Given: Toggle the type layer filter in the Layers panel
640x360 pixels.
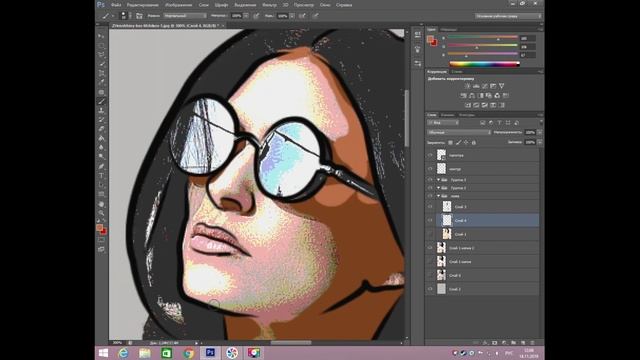Looking at the screenshot, I should click(499, 123).
